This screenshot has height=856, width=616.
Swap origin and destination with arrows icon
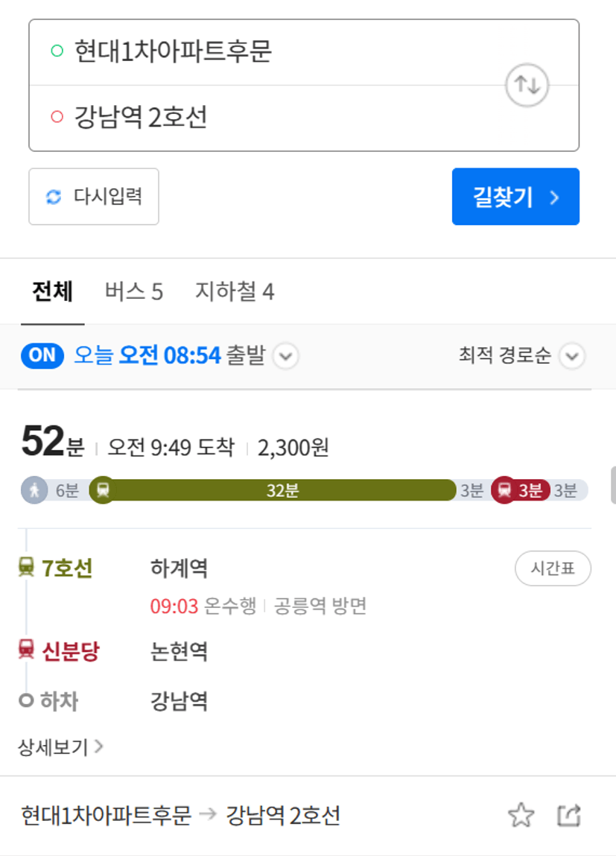[527, 85]
